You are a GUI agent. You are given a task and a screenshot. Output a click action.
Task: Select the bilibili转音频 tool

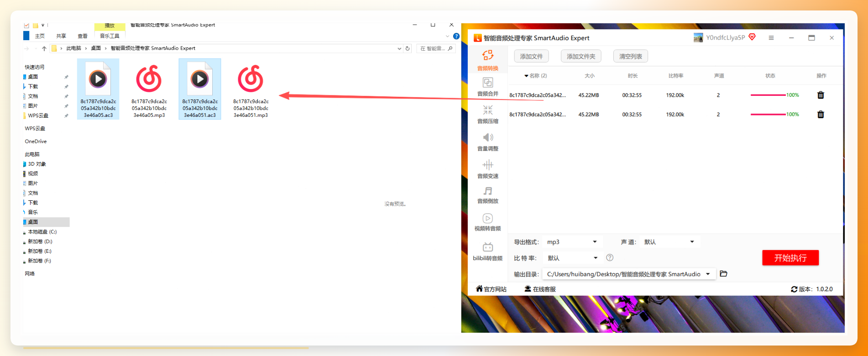(487, 251)
